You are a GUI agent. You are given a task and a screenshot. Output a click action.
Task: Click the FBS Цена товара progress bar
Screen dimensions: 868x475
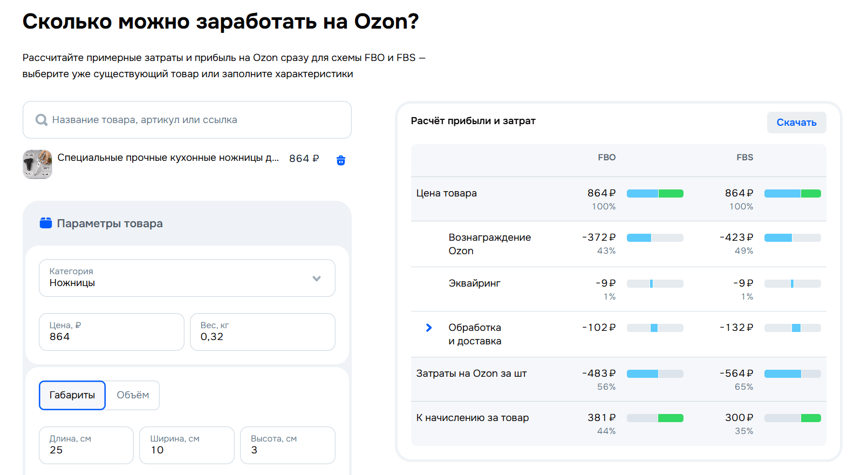tap(792, 194)
